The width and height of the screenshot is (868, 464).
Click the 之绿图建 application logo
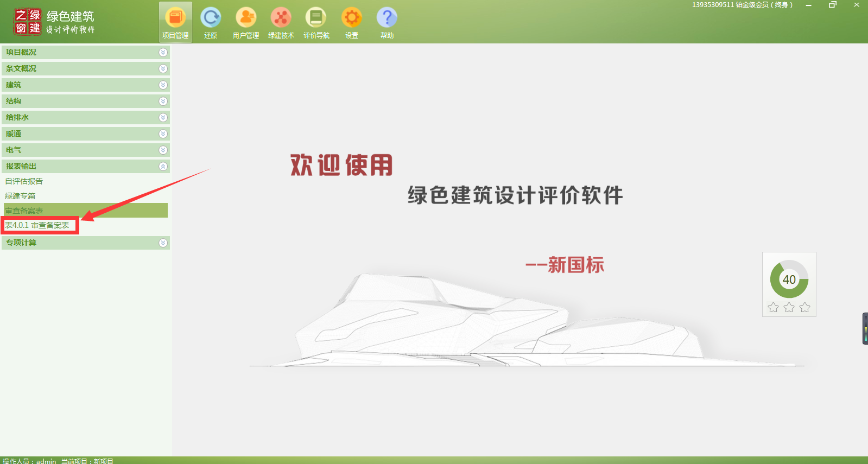pos(28,22)
